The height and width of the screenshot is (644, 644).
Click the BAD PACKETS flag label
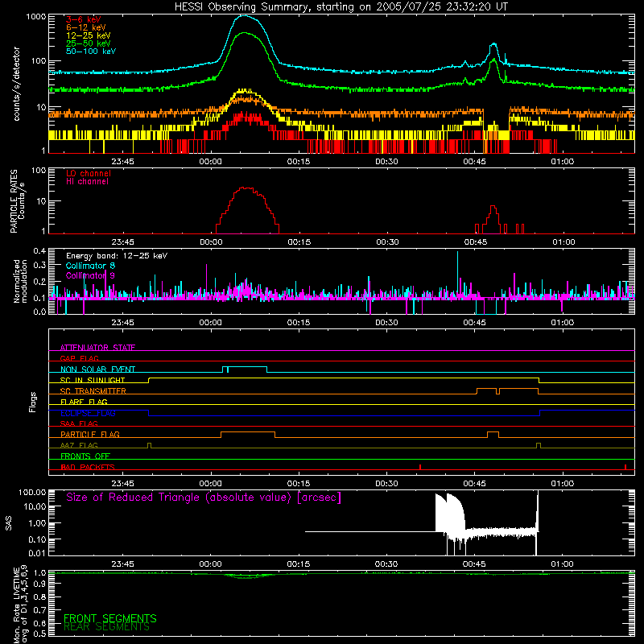point(88,467)
